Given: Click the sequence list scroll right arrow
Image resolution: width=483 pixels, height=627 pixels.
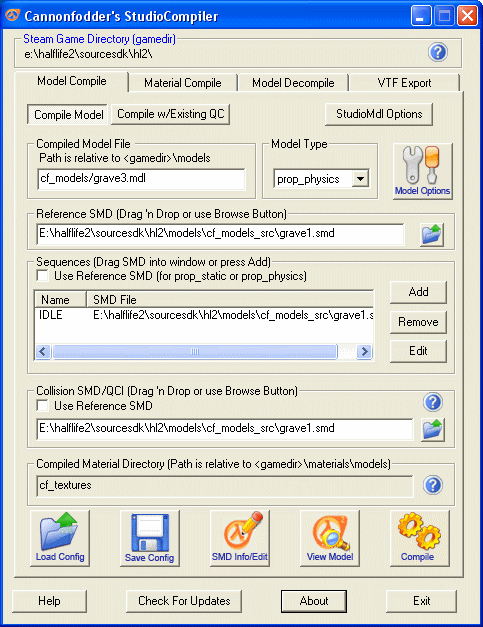Looking at the screenshot, I should click(x=364, y=351).
